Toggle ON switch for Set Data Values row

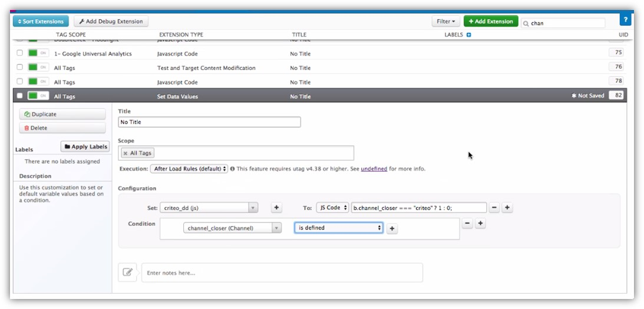pos(38,95)
